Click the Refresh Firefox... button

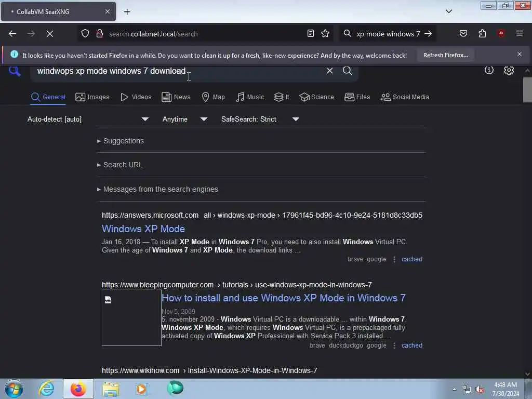click(445, 55)
